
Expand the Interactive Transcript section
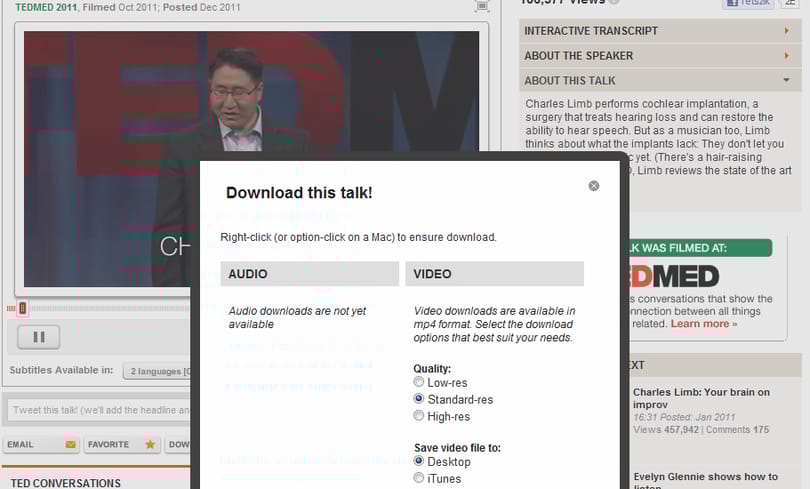pyautogui.click(x=660, y=31)
